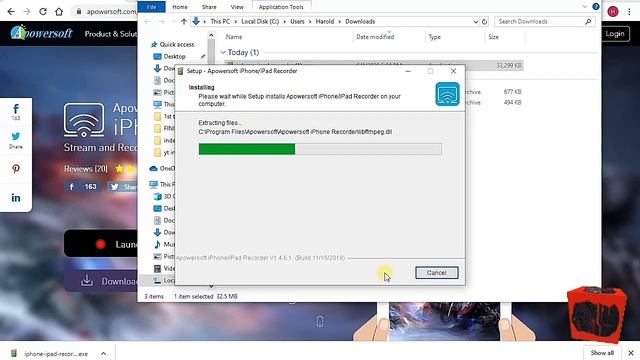The height and width of the screenshot is (360, 640).
Task: Collapse the Today (1) group
Action: (223, 52)
